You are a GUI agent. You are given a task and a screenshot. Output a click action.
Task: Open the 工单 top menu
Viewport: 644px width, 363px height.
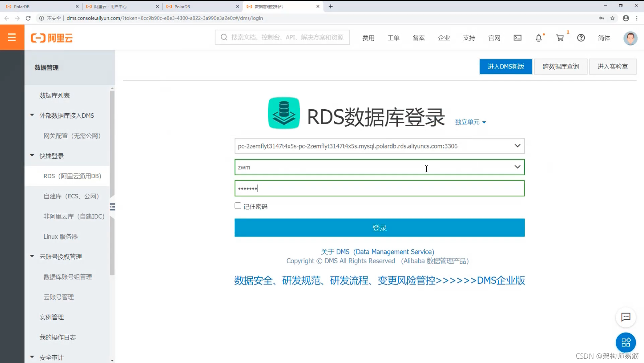pos(393,38)
